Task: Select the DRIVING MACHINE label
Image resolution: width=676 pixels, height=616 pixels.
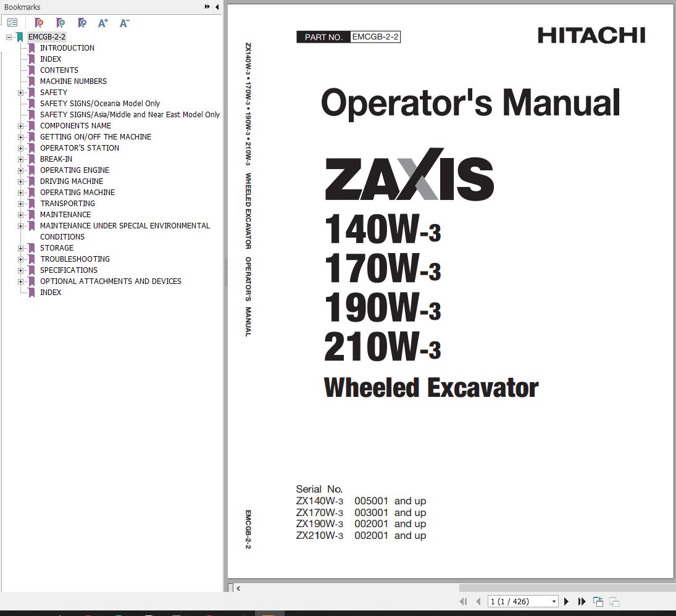Action: tap(72, 181)
